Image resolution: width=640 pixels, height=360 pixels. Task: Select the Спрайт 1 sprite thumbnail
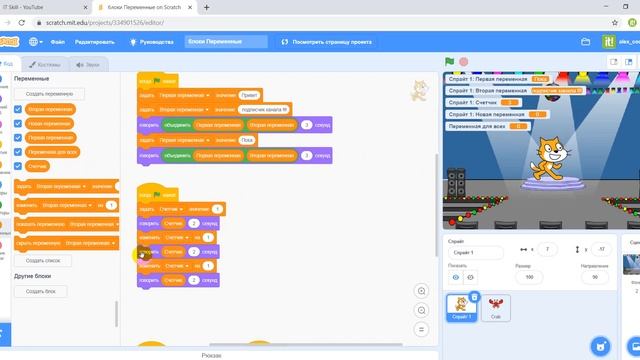click(x=461, y=308)
